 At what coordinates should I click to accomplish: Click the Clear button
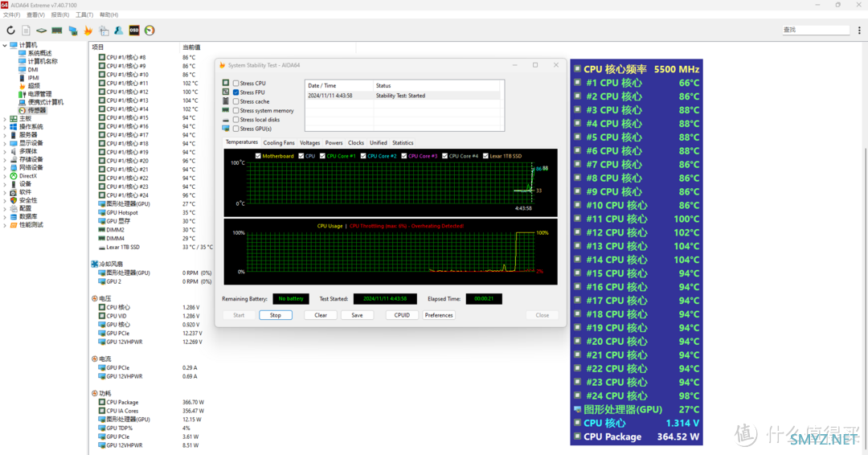click(x=321, y=315)
